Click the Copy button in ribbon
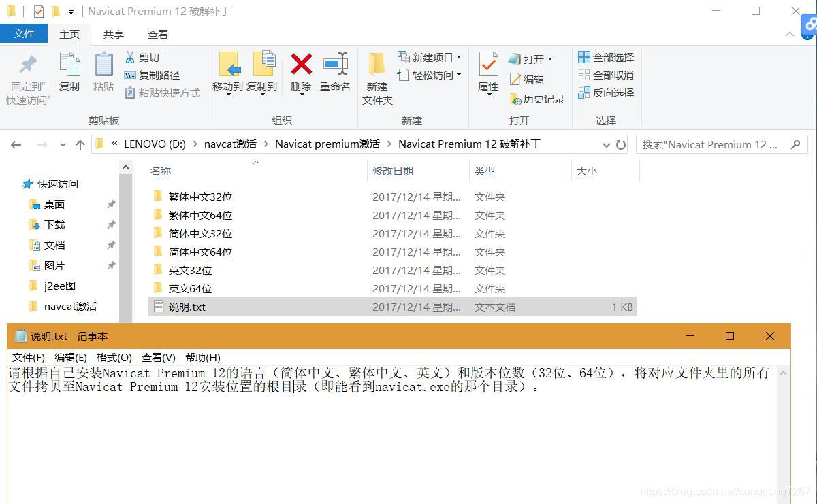The height and width of the screenshot is (504, 817). (69, 72)
